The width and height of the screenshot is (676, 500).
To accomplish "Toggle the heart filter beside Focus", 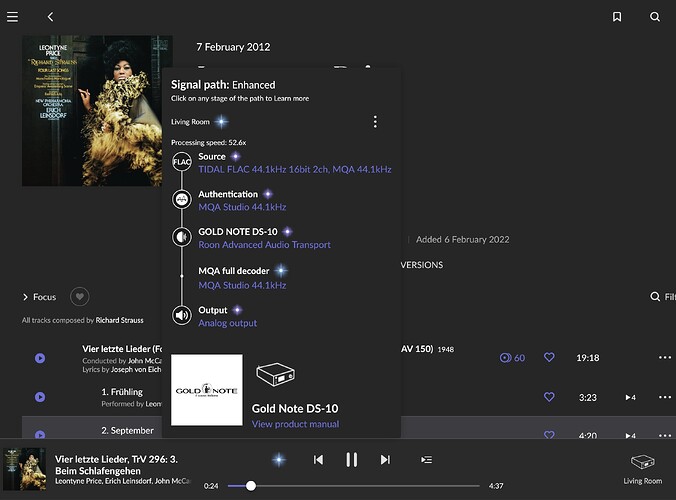I will point(80,297).
